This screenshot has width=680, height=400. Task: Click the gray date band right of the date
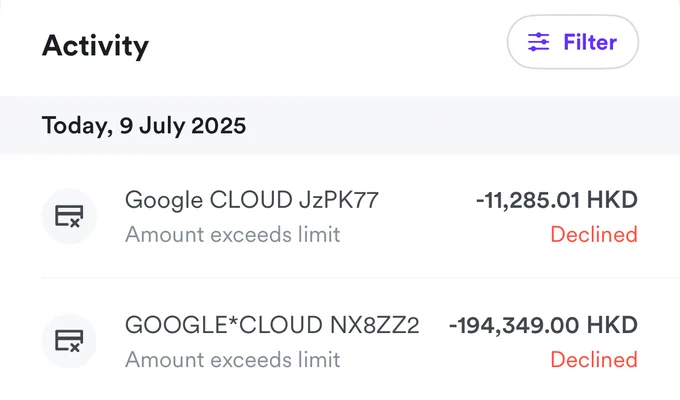(460, 125)
